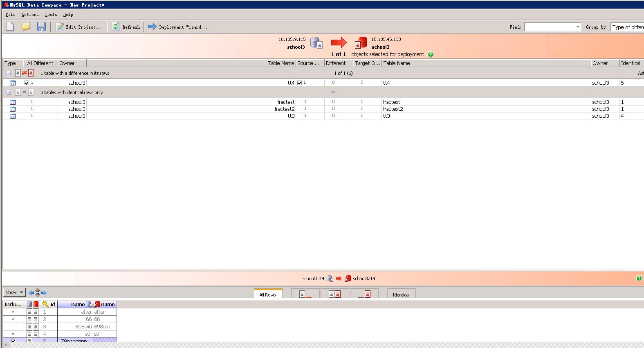Viewport: 644px width, 348px height.
Task: Select the source name cell with value after
Action: [75, 312]
